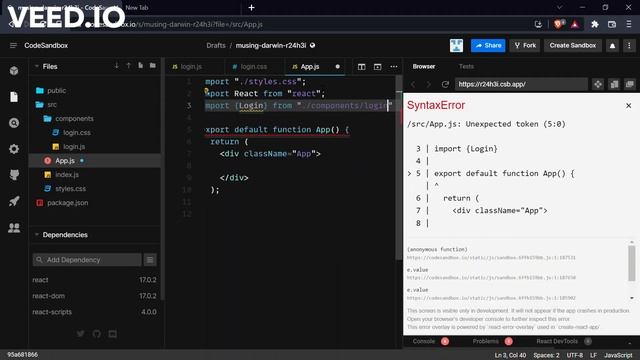Create a new file in Files header

140,66
